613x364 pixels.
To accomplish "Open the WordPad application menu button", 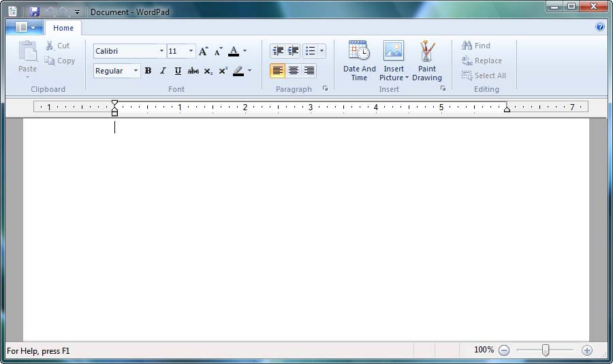I will pos(25,27).
